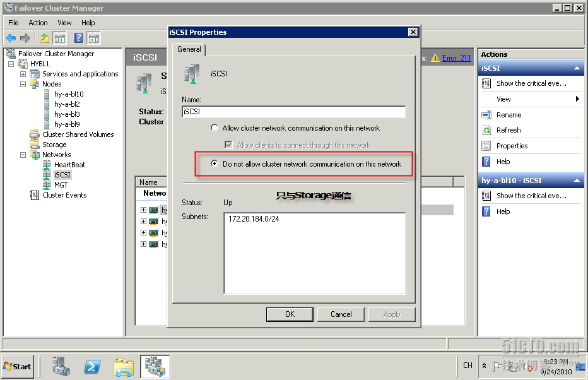588x380 pixels.
Task: Toggle the Action pane toolbar icon
Action: (94, 38)
